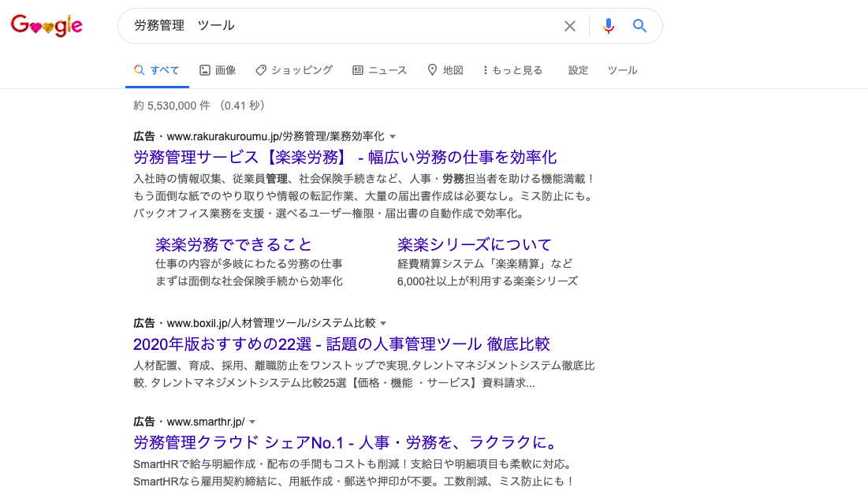Screen dimensions: 868x502
Task: Click the map pin icon beside 地図
Action: point(434,69)
